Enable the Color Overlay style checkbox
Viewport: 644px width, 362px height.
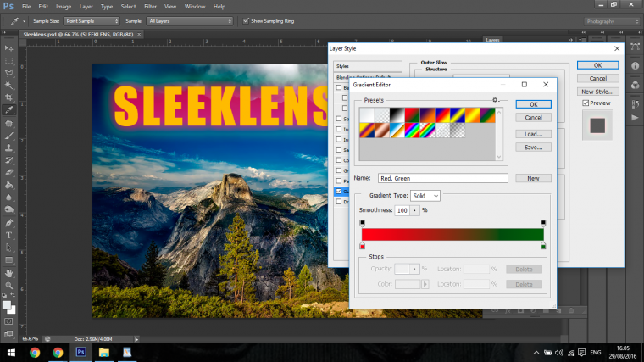(x=338, y=160)
